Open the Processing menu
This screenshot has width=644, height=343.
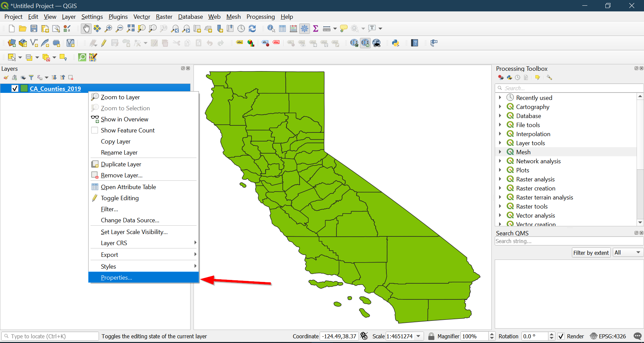(x=260, y=17)
